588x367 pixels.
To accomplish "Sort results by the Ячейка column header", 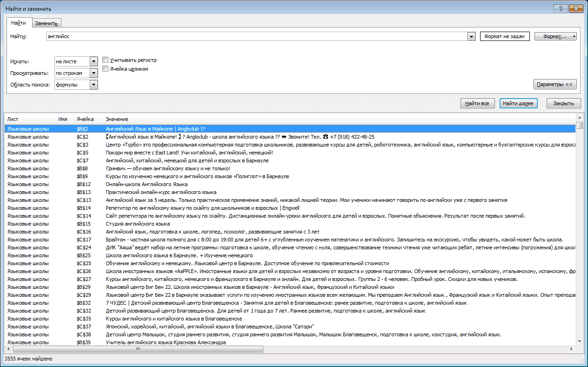I will (x=88, y=120).
